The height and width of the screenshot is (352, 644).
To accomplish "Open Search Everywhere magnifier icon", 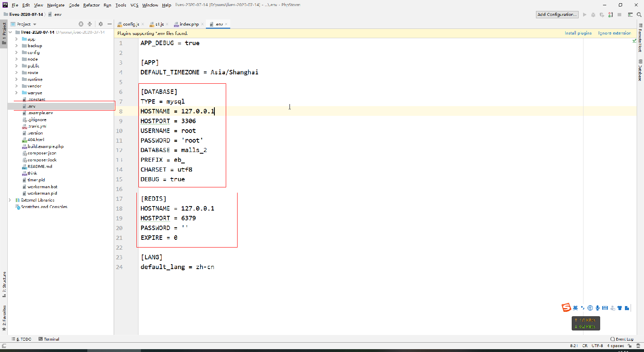I will (x=639, y=15).
